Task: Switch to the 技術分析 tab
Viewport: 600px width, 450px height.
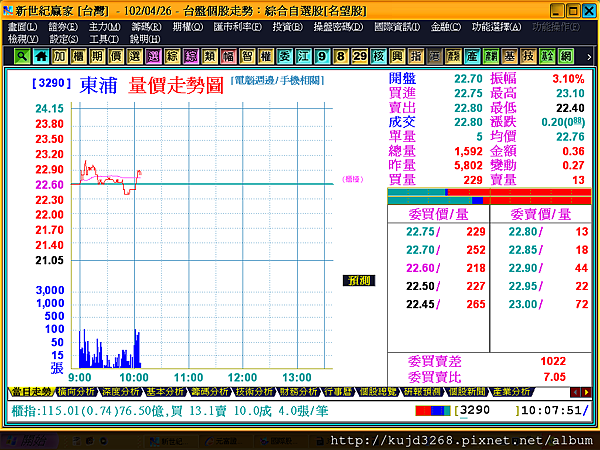Action: tap(254, 392)
